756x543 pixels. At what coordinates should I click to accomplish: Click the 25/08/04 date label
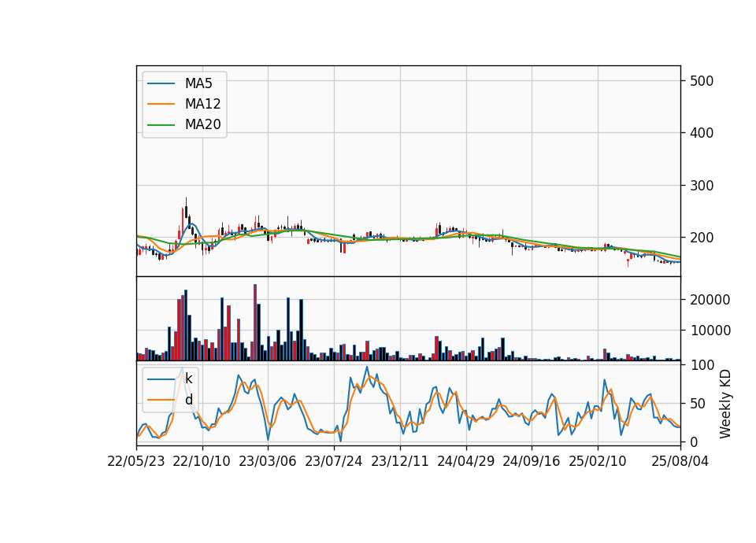tap(680, 461)
